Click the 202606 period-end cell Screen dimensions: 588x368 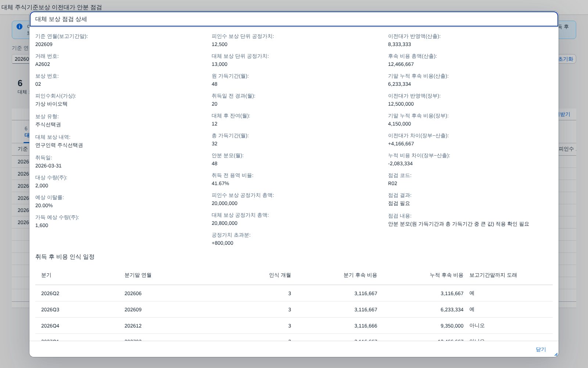(133, 293)
